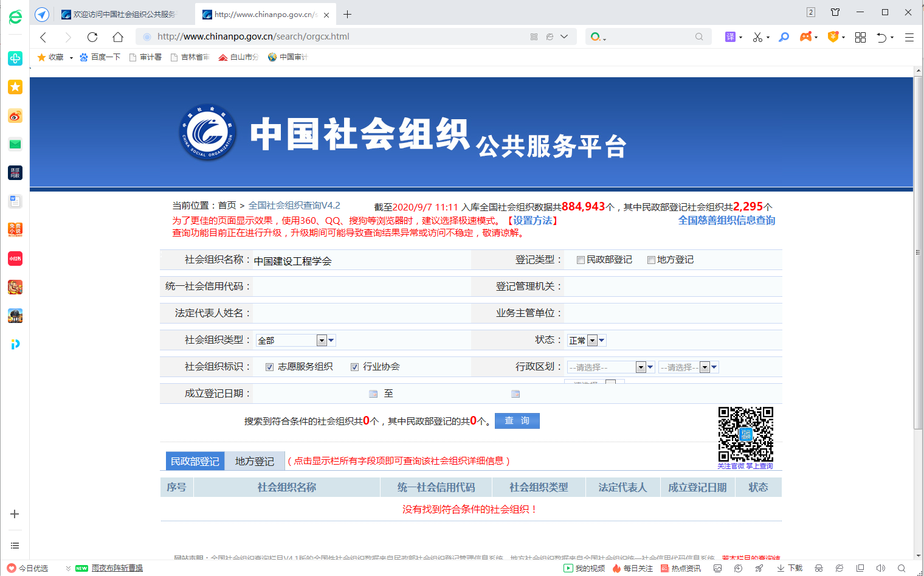Check the 地方登记 checkbox
The image size is (924, 576).
point(651,260)
